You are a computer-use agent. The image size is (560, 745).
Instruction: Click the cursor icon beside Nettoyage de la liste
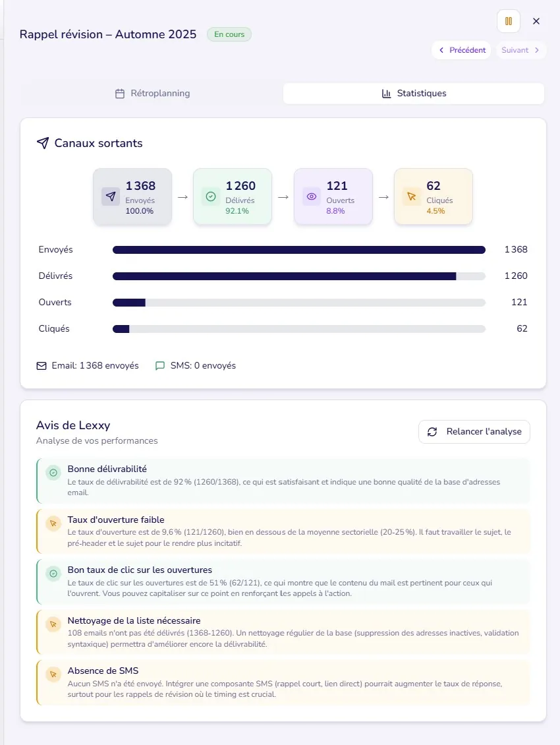click(53, 624)
